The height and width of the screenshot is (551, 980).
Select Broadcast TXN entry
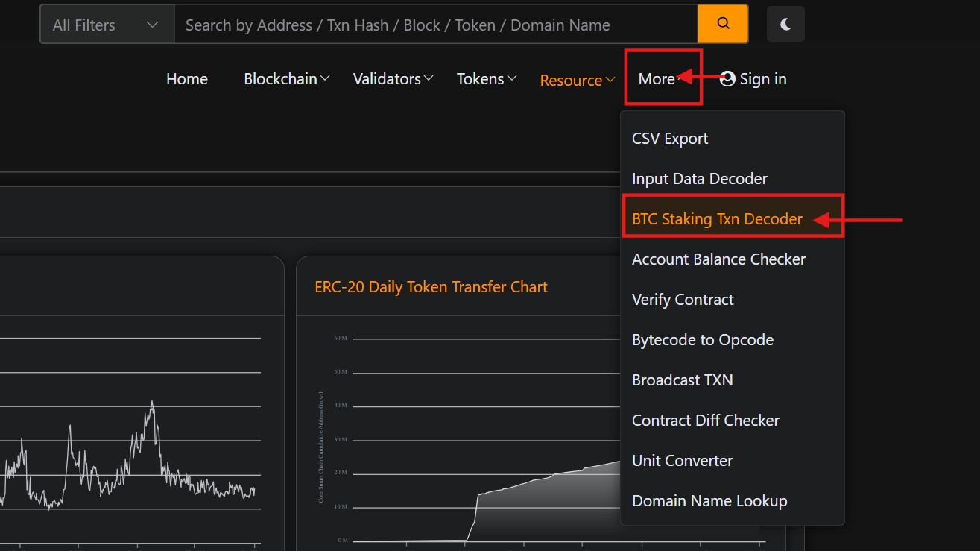click(682, 380)
